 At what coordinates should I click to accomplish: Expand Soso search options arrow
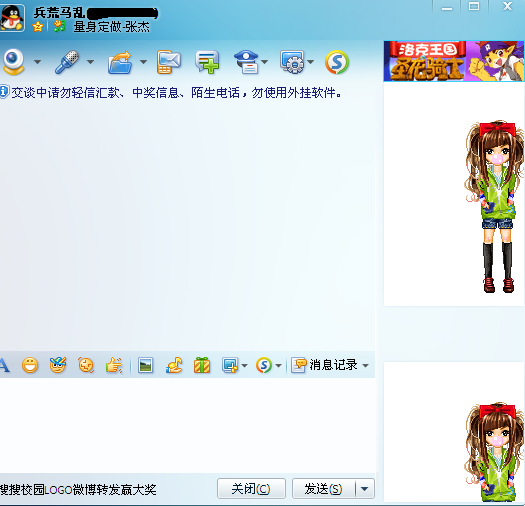coord(279,365)
